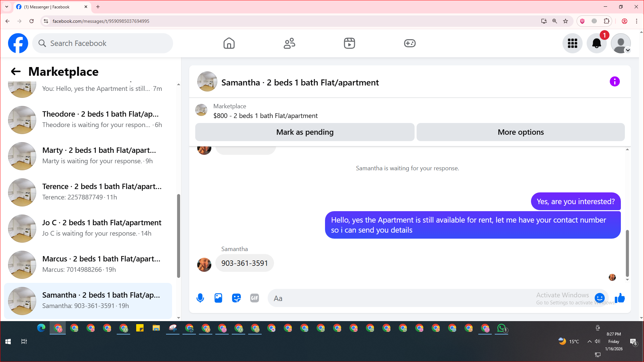Go to Facebook Home tab
Screen dimensions: 644x362
point(229,43)
